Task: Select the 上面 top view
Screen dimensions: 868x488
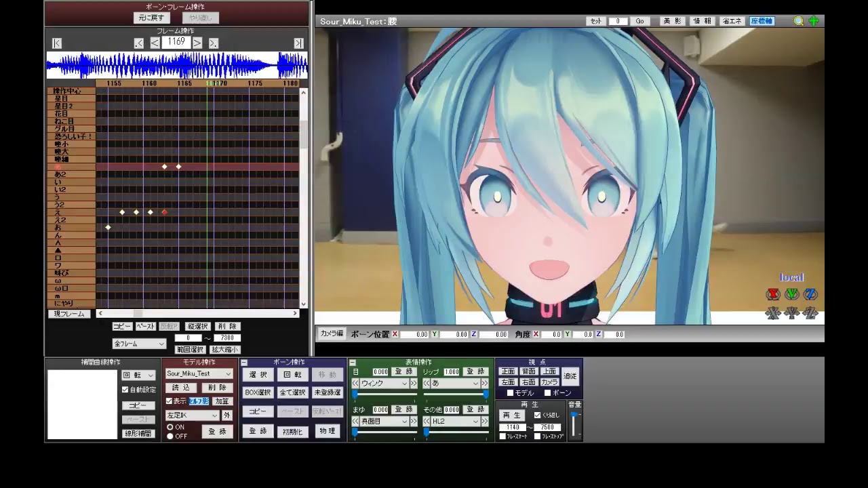Action: point(549,371)
